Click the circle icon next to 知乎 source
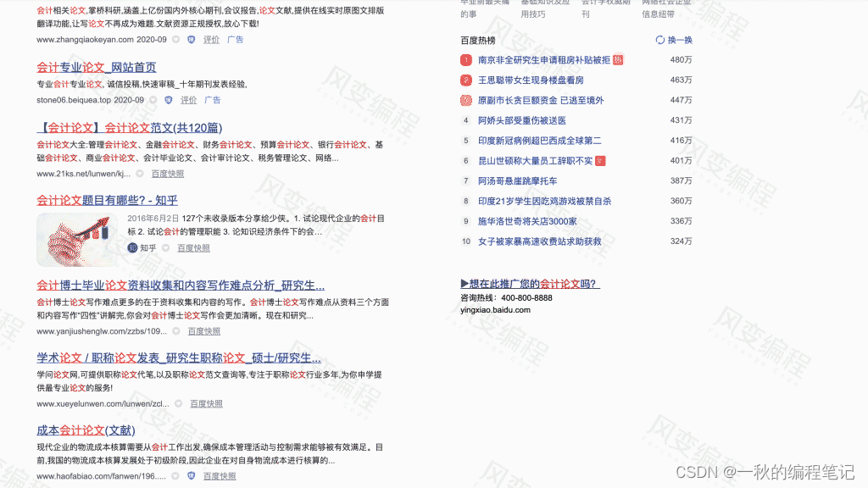Screen dimensions: 868x488 165,248
